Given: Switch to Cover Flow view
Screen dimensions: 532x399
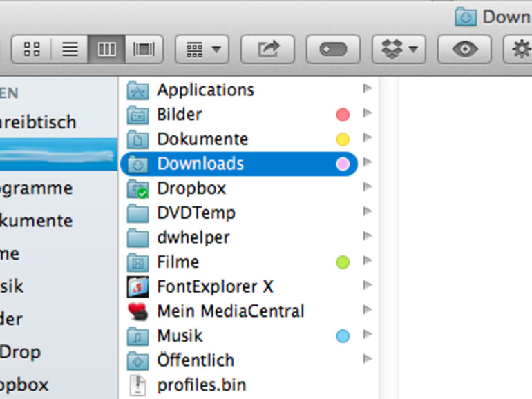Looking at the screenshot, I should 144,50.
